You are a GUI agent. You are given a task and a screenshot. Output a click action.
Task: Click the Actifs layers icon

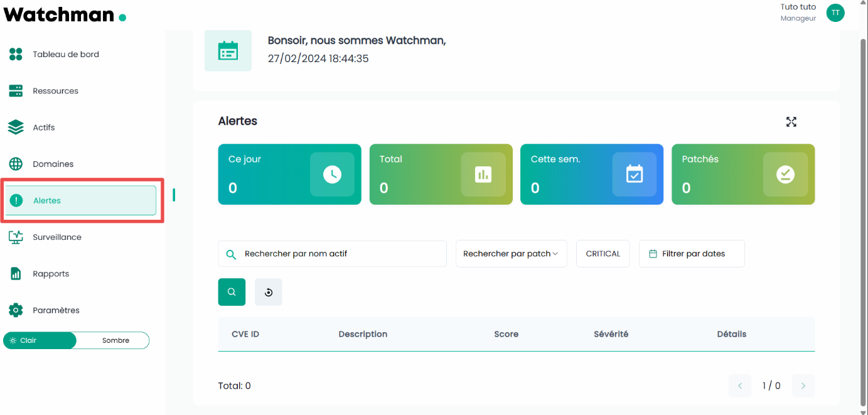[x=16, y=127]
